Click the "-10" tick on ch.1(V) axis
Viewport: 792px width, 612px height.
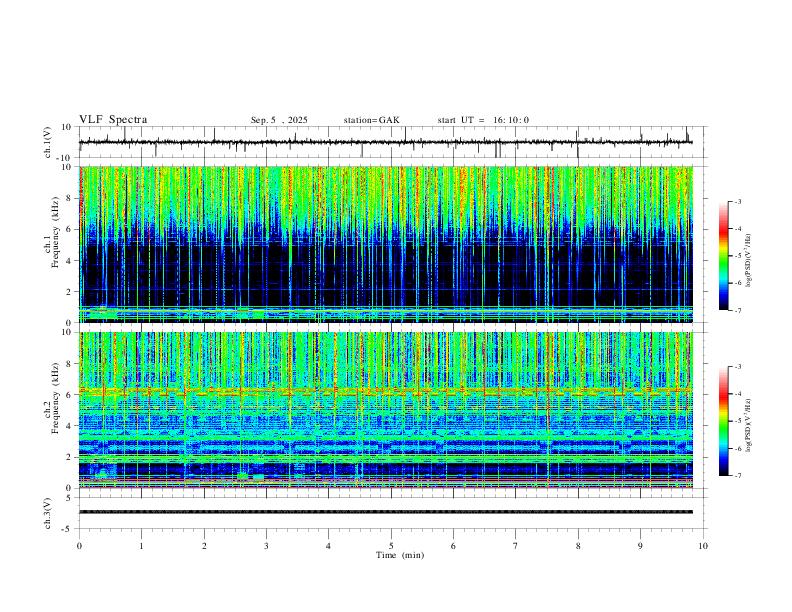point(64,158)
